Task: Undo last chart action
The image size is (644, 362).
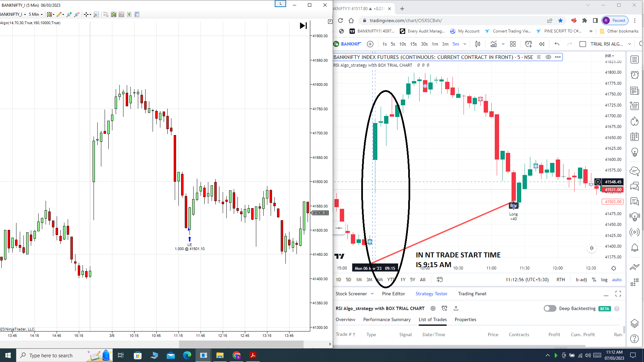Action: [557, 44]
